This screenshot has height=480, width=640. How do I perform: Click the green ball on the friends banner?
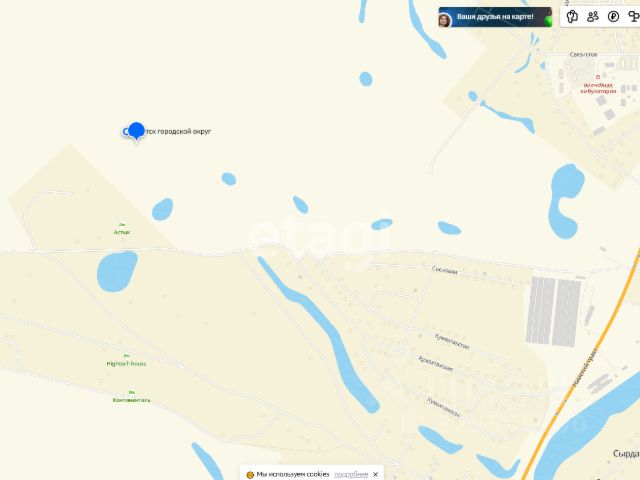[x=548, y=21]
